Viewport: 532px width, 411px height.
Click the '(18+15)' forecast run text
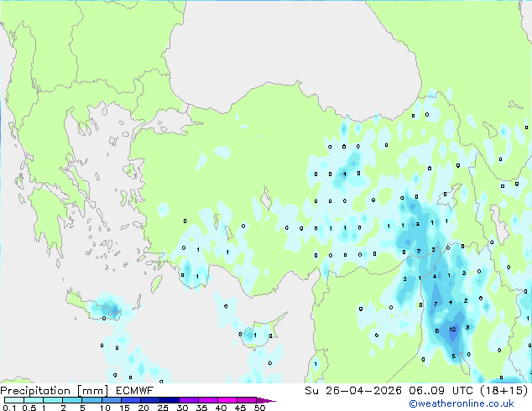pyautogui.click(x=504, y=391)
